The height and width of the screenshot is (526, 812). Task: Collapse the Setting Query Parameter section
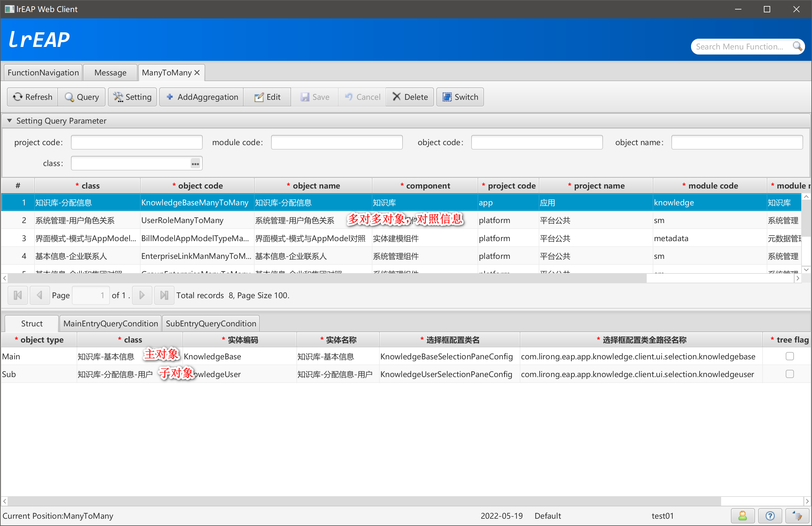10,120
